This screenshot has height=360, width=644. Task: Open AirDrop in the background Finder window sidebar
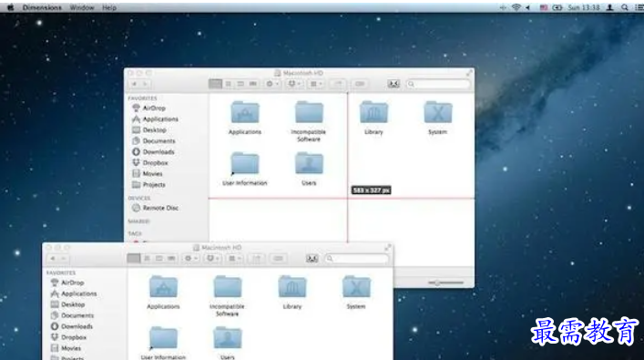[148, 108]
